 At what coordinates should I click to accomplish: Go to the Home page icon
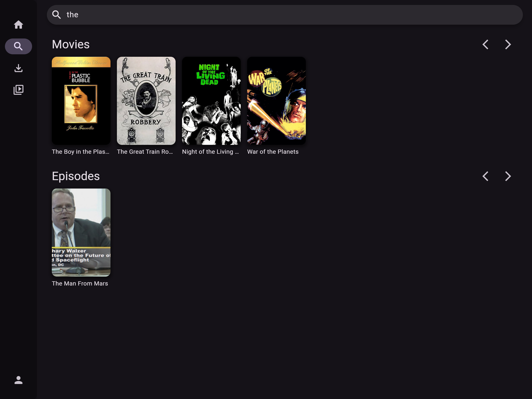tap(18, 25)
